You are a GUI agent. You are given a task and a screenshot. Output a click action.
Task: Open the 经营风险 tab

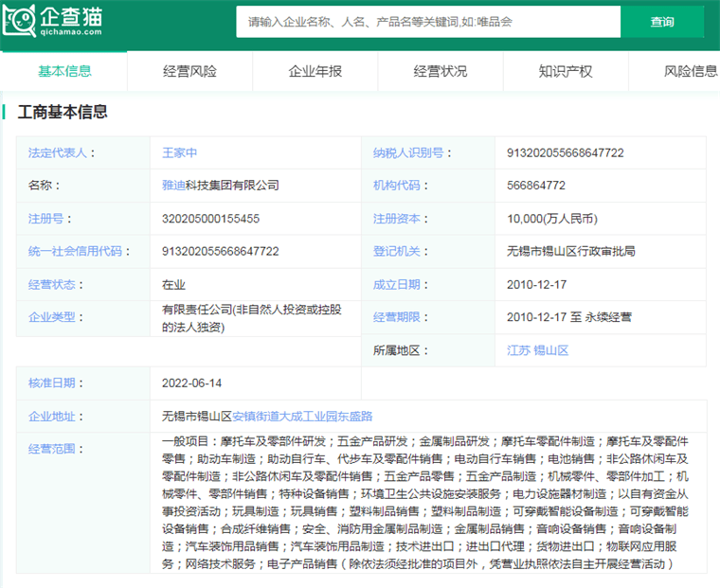[x=189, y=71]
